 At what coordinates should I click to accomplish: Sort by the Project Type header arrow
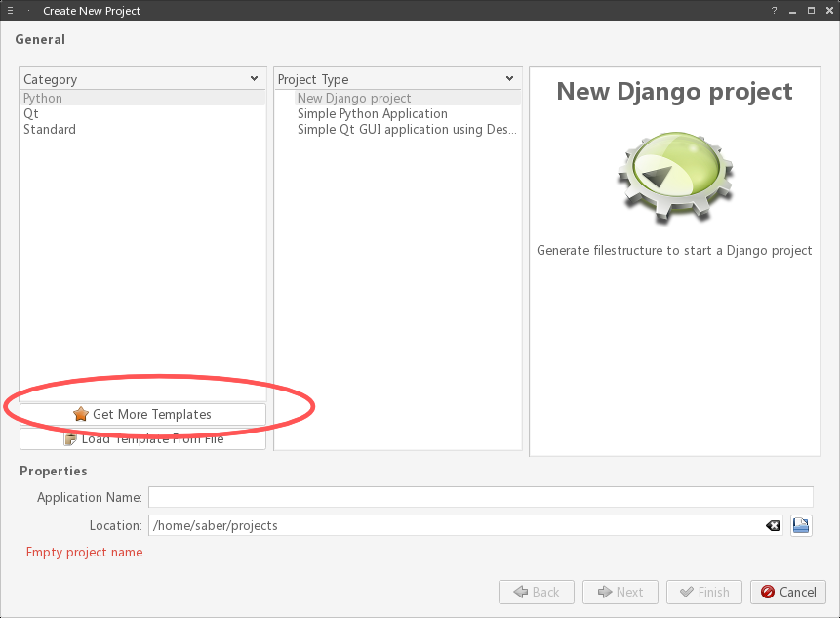coord(509,79)
